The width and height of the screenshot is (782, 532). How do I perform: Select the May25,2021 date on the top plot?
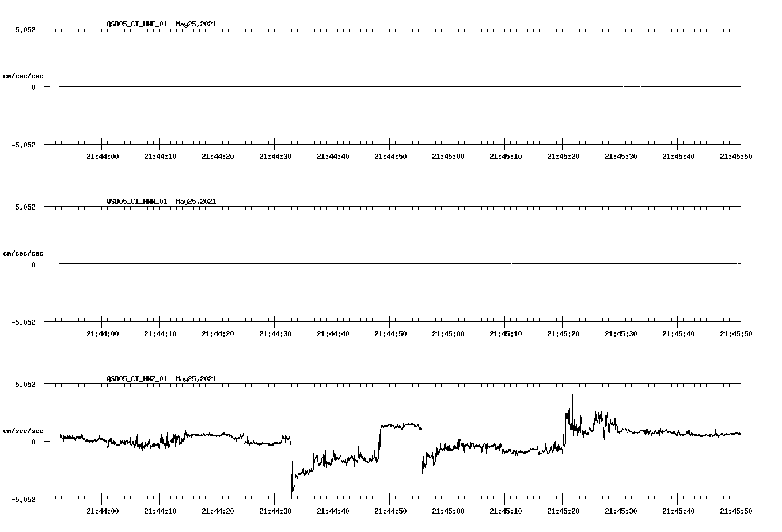pos(195,24)
